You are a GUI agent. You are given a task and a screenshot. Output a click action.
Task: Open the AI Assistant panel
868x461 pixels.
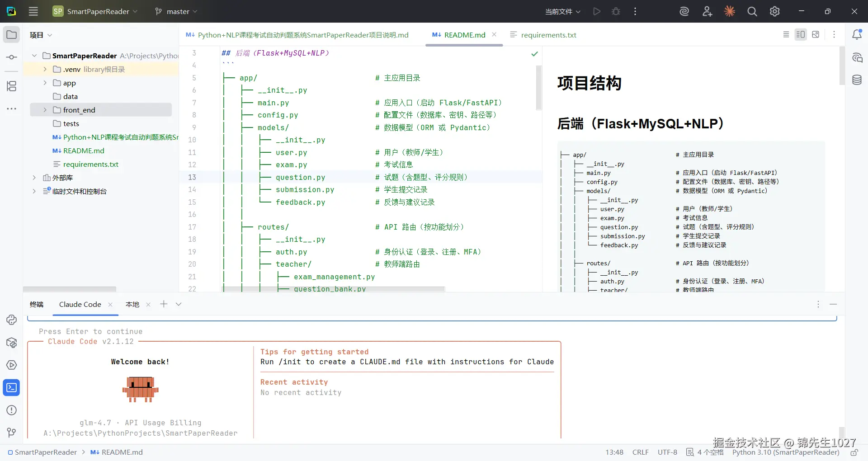pos(858,57)
